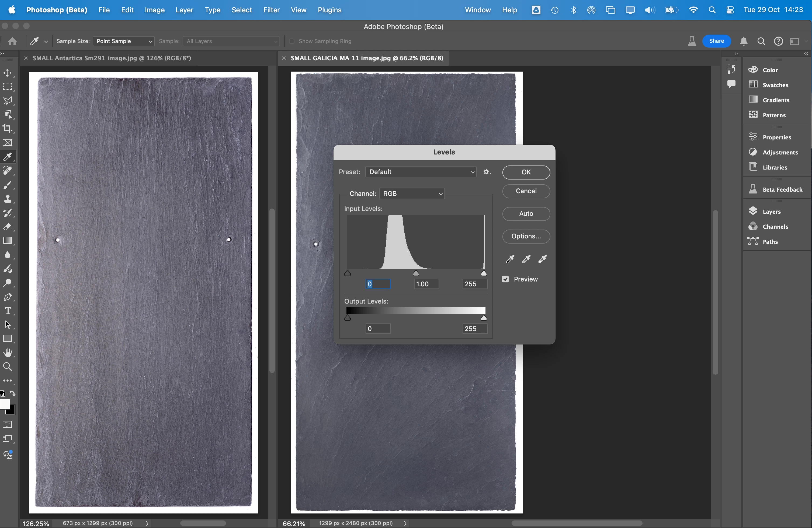Open the Filter menu
The height and width of the screenshot is (528, 812).
pos(271,10)
